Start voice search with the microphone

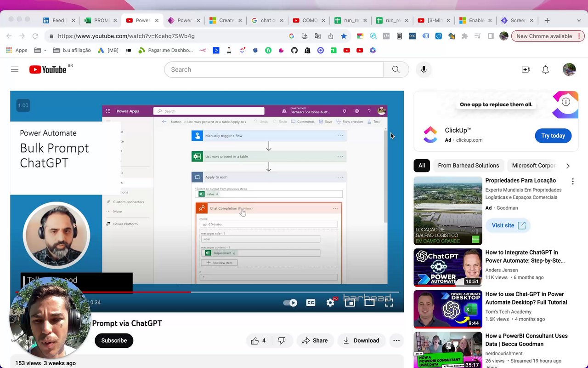(424, 69)
